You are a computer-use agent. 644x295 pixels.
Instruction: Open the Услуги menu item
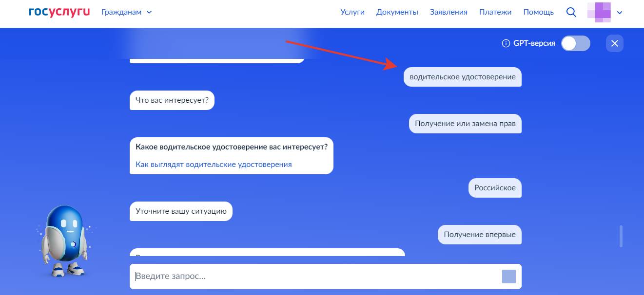(x=352, y=12)
